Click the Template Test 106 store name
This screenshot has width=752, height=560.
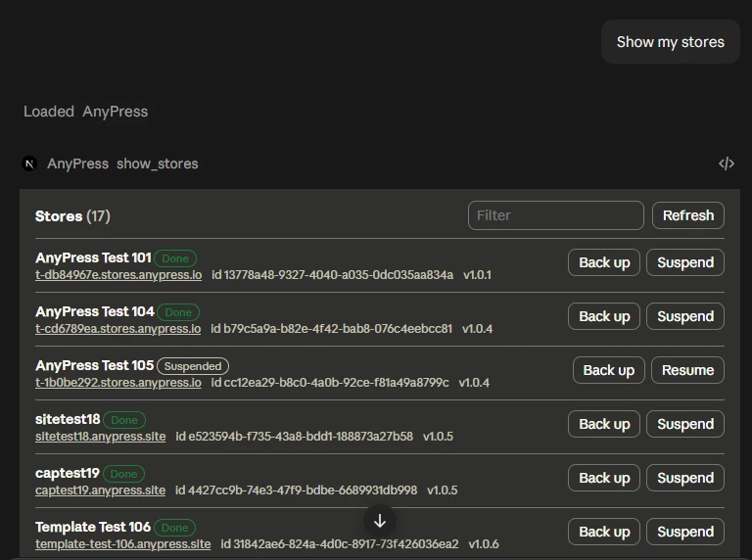93,527
